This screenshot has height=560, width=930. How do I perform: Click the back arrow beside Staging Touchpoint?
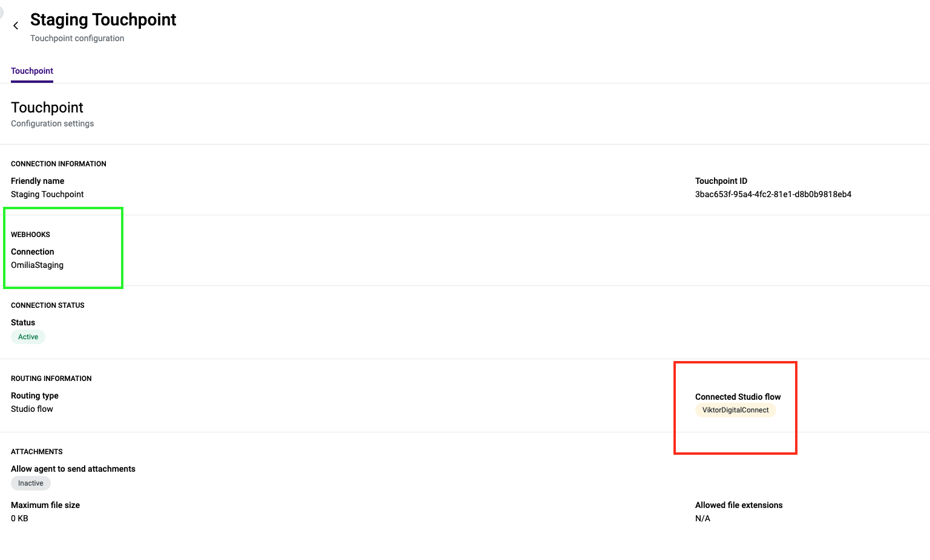(16, 26)
